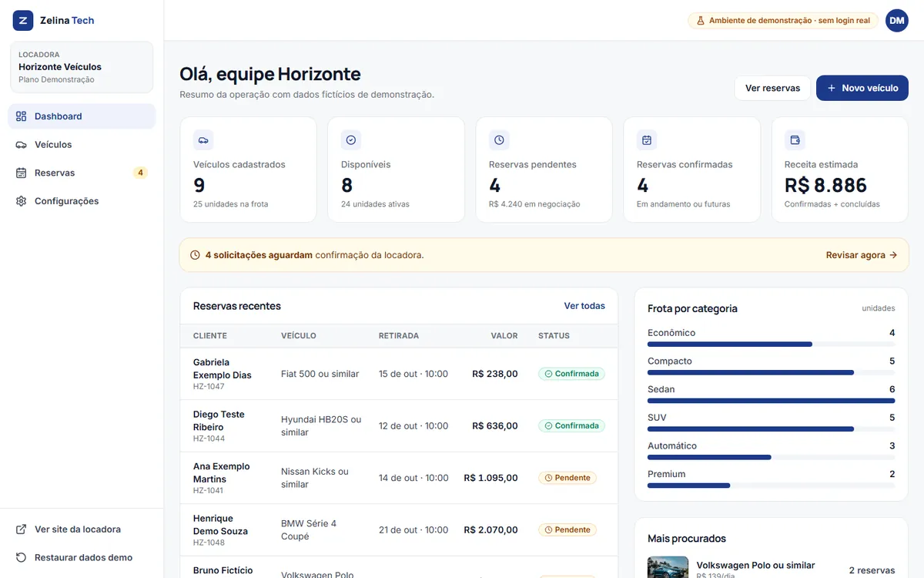
Task: Click the CLIENTE column header
Action: coord(210,336)
